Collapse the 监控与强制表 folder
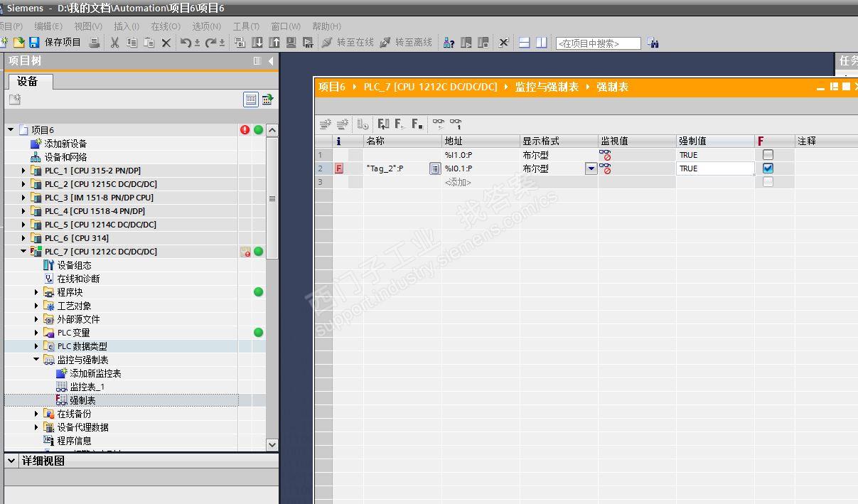This screenshot has height=504, width=858. coord(37,360)
